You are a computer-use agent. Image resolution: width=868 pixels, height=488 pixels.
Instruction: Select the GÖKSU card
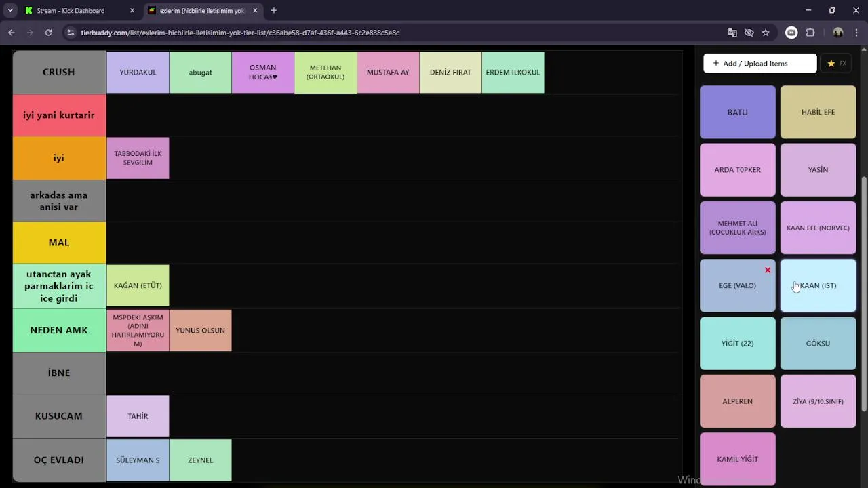tap(818, 343)
